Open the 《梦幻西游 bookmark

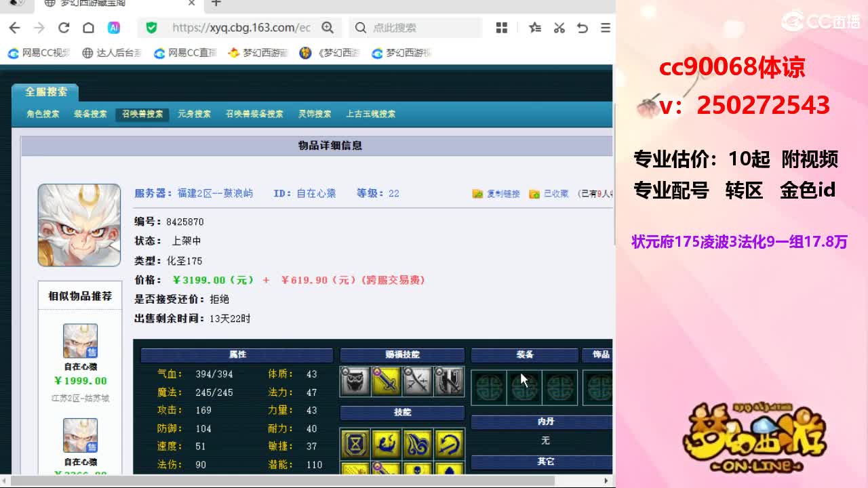coord(330,53)
